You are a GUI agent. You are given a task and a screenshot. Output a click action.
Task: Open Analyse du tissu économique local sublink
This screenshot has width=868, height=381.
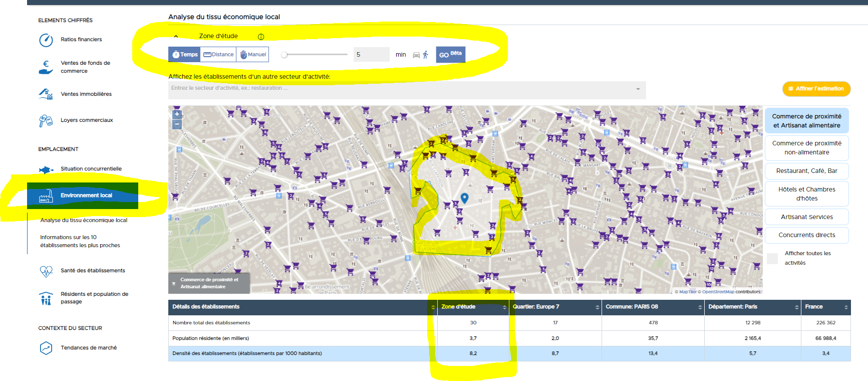[x=84, y=221]
